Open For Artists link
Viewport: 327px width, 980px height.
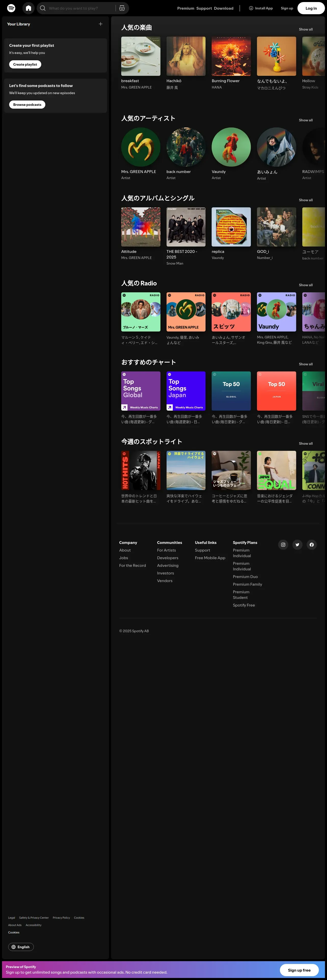coord(166,550)
